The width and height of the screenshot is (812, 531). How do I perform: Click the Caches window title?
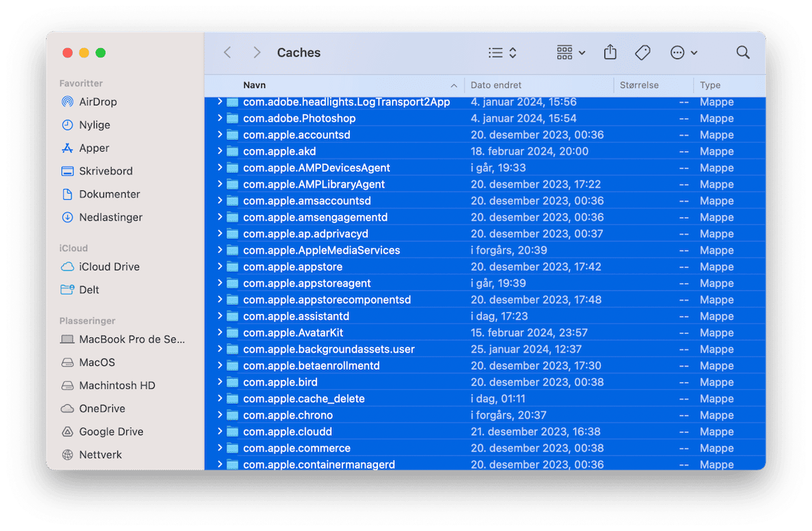click(x=298, y=53)
